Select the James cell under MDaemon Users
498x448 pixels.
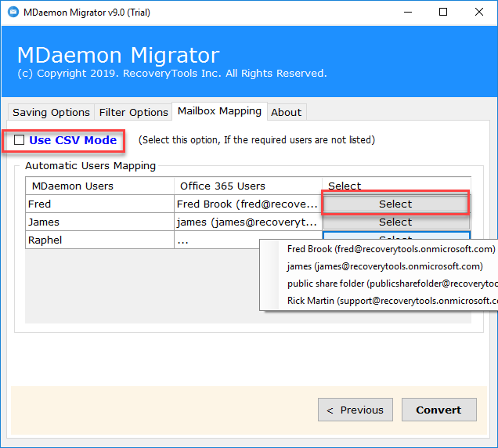pos(99,222)
